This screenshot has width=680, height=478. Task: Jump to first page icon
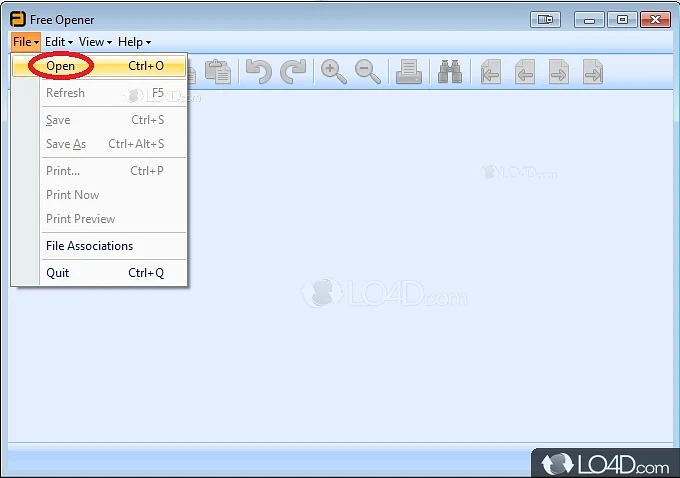coord(490,72)
